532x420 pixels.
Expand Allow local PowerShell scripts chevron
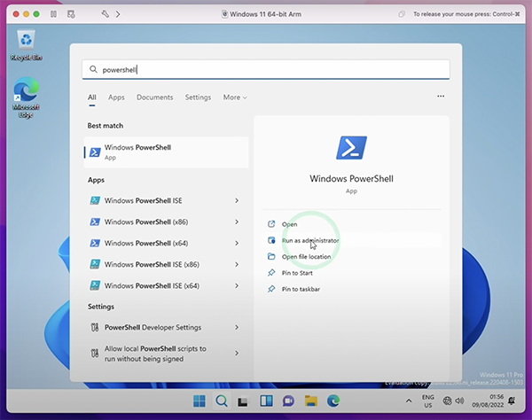tap(237, 354)
